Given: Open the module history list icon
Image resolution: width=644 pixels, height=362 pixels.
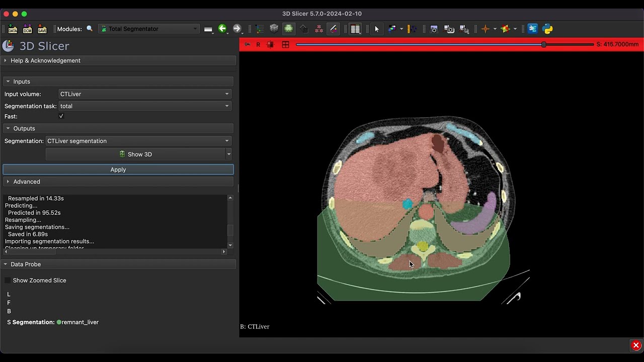Looking at the screenshot, I should click(208, 29).
